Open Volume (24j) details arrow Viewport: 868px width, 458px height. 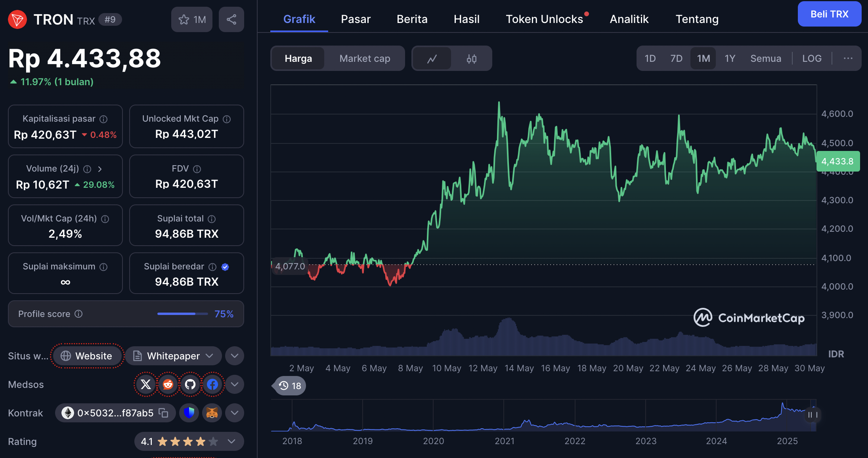[x=100, y=169]
